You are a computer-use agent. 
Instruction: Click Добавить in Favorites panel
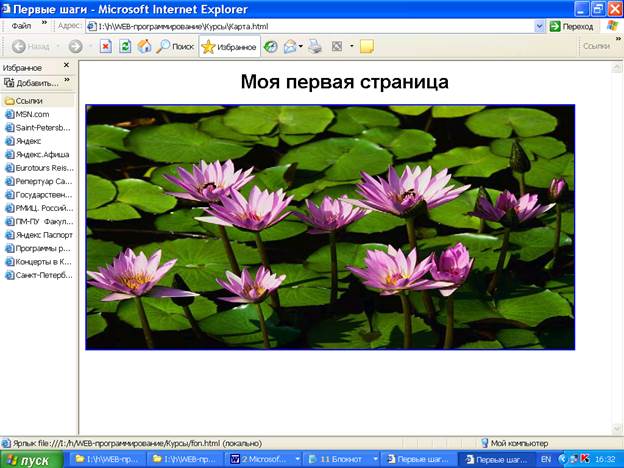31,83
